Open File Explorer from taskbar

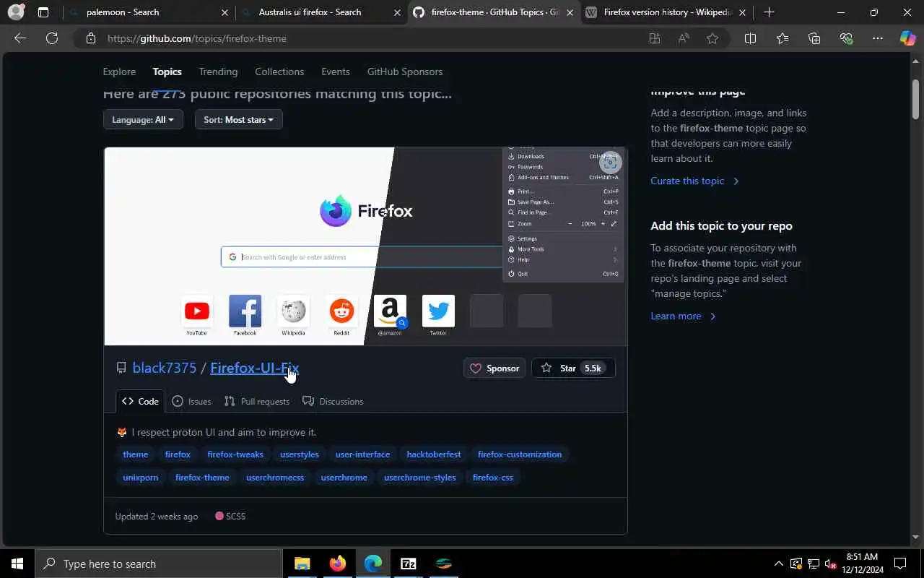pos(302,564)
